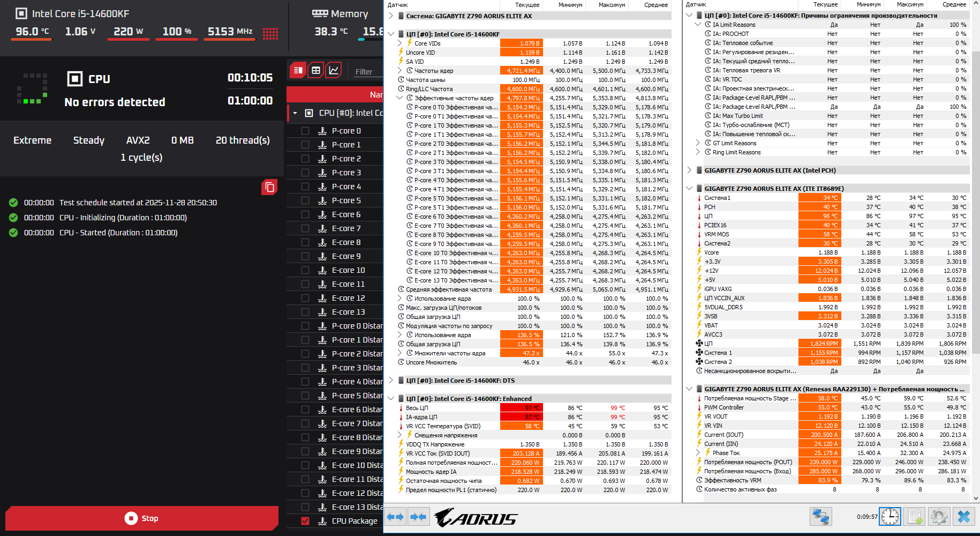Open HWiNFO sensor settings gear icon
Image resolution: width=980 pixels, height=536 pixels.
point(939,517)
